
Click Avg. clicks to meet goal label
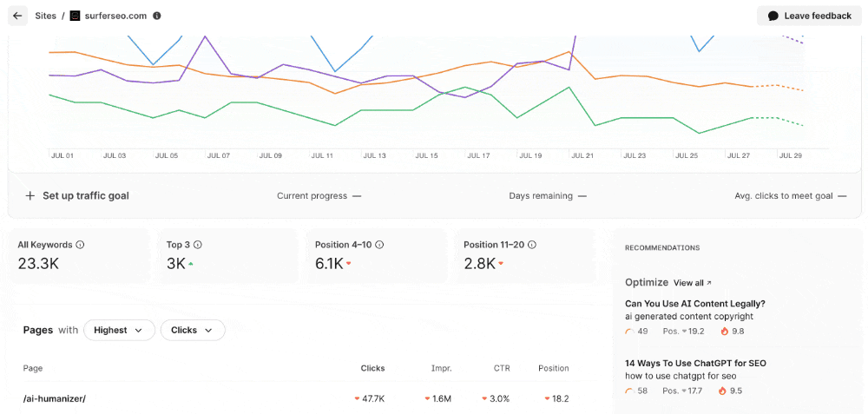(x=783, y=196)
